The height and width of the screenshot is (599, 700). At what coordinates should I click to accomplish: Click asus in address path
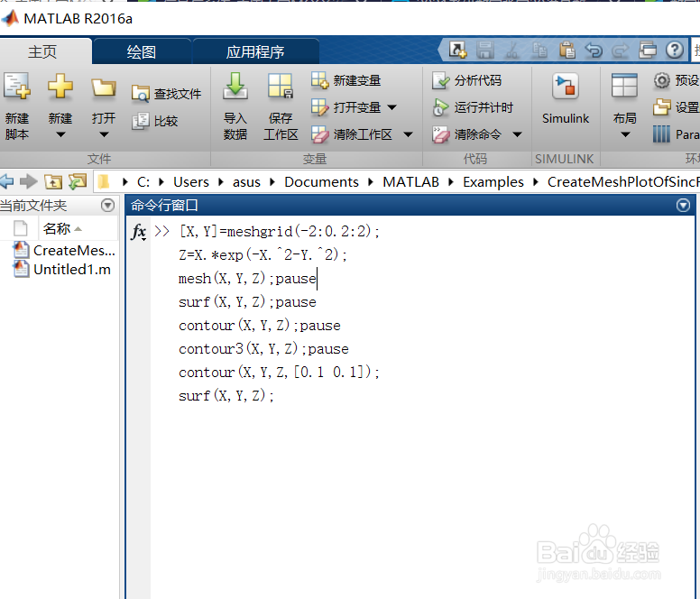(246, 181)
